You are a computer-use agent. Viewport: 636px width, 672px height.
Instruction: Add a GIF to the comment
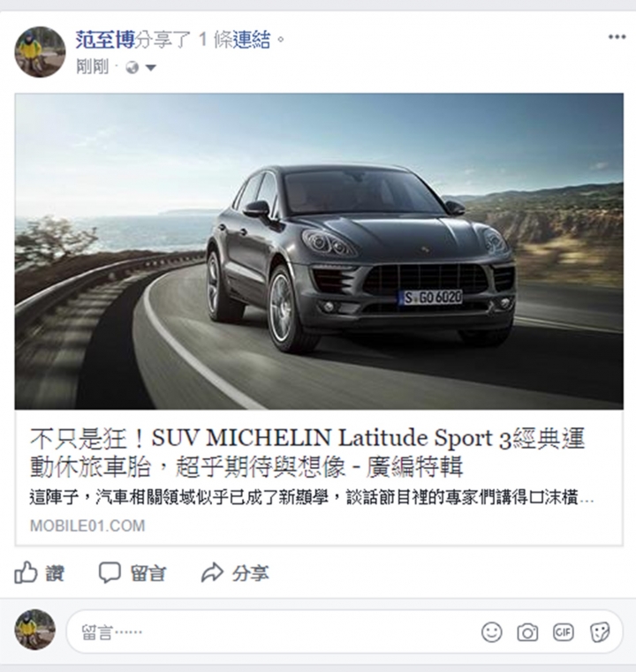coord(563,632)
